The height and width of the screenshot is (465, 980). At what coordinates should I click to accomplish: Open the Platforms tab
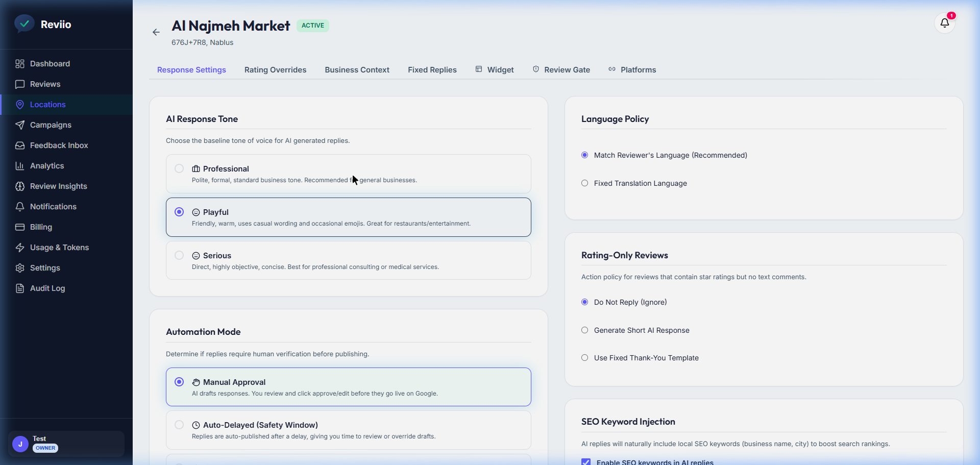632,70
